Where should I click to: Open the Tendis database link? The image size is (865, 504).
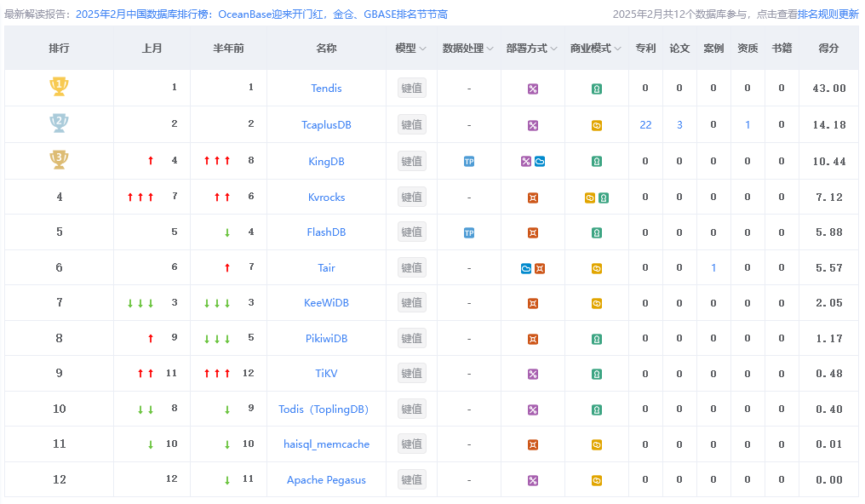click(x=327, y=89)
